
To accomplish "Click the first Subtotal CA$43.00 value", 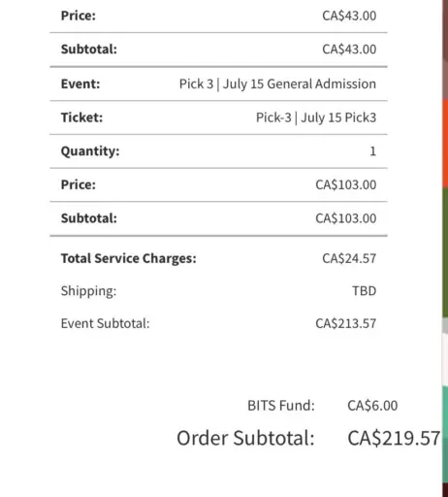I will tap(349, 50).
